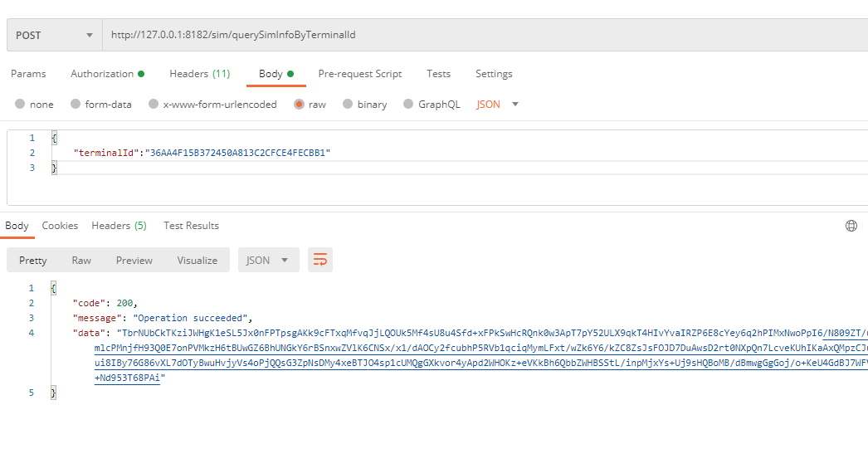Go to Pre-request Script tab
This screenshot has width=868, height=449.
click(x=359, y=74)
